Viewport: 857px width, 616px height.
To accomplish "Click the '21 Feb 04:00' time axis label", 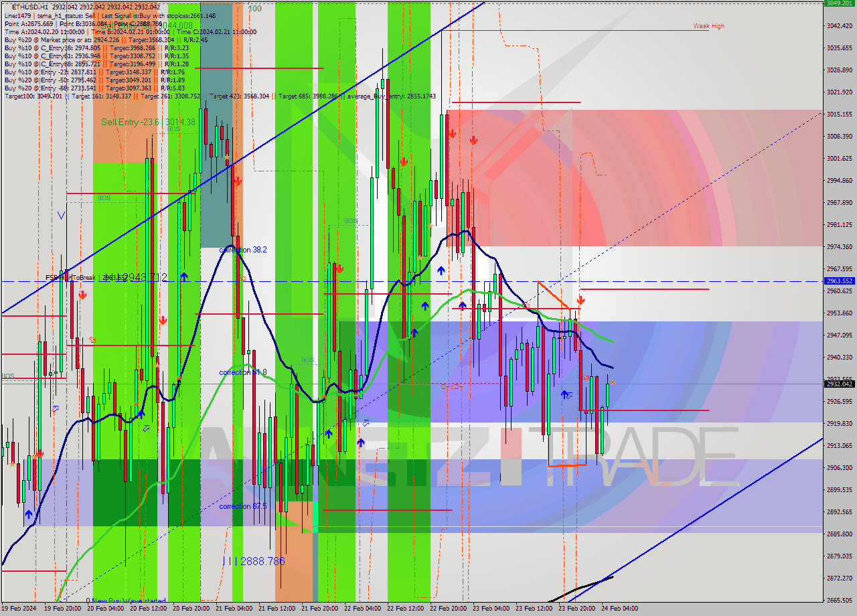I will pos(233,609).
